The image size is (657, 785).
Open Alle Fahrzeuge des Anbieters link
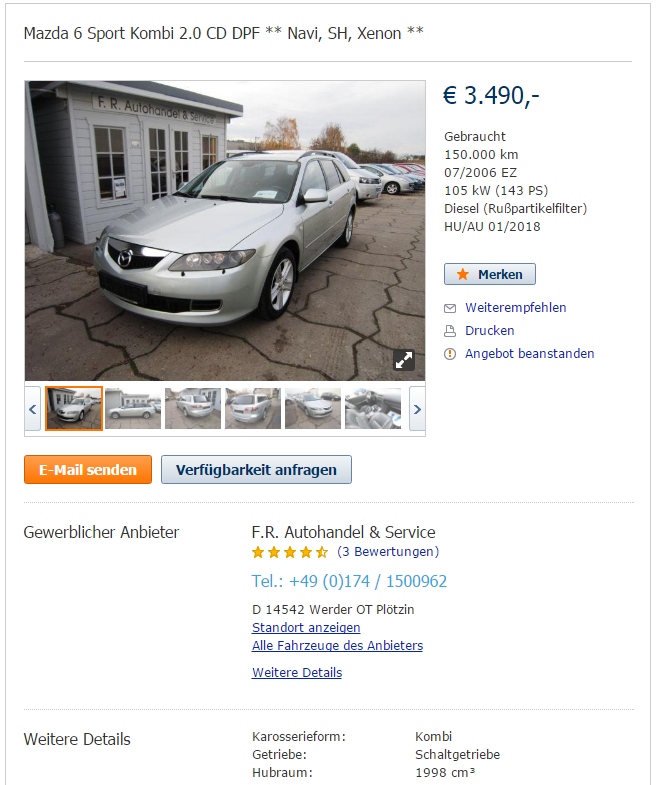338,646
